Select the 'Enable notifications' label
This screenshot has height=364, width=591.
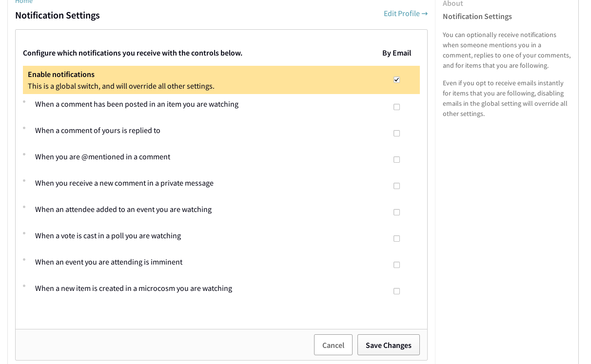(61, 75)
